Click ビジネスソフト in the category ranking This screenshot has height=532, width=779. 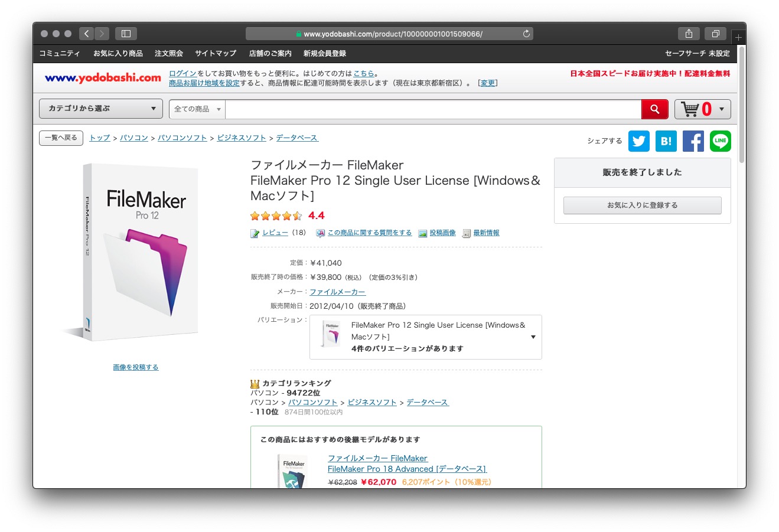[x=372, y=402]
